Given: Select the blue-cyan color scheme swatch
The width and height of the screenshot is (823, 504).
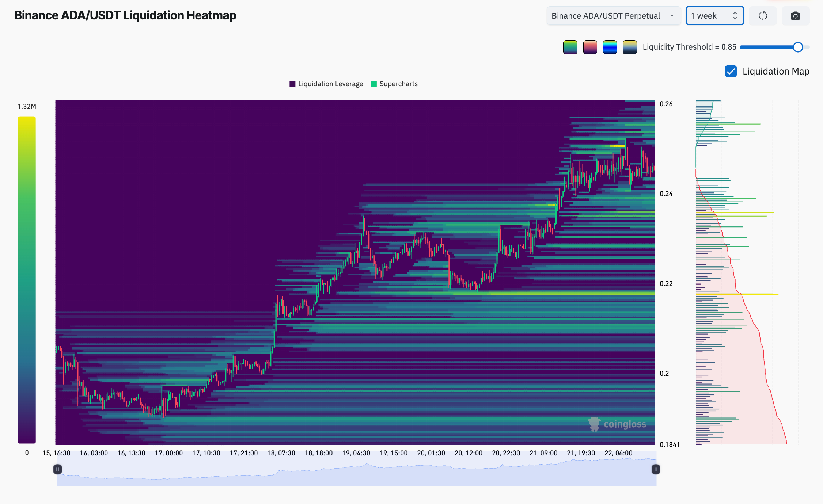Looking at the screenshot, I should point(610,47).
